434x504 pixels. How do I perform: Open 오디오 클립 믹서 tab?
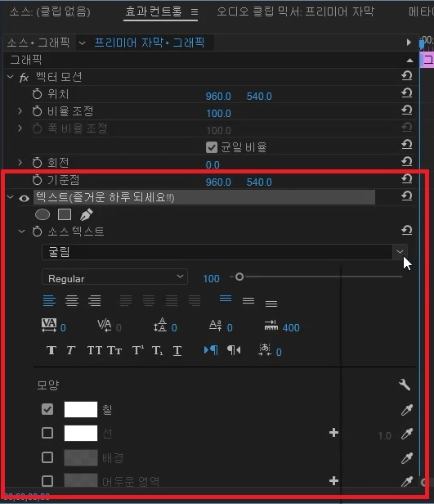(295, 11)
